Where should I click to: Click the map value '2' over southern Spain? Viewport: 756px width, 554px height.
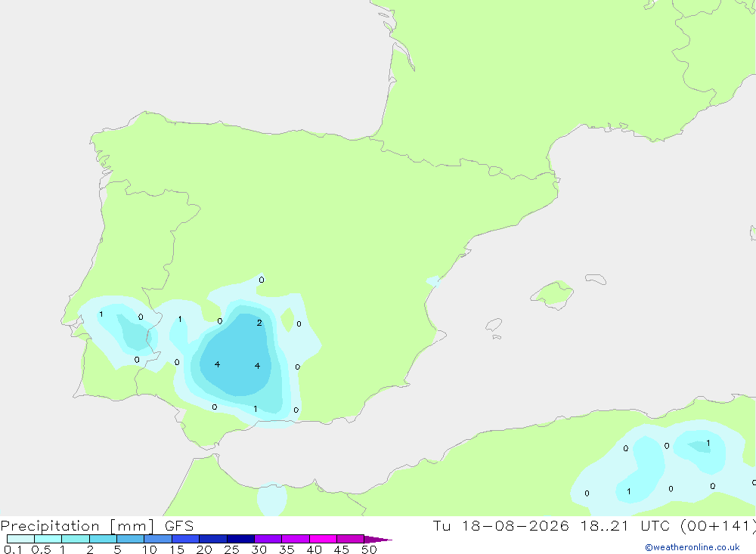click(x=259, y=323)
